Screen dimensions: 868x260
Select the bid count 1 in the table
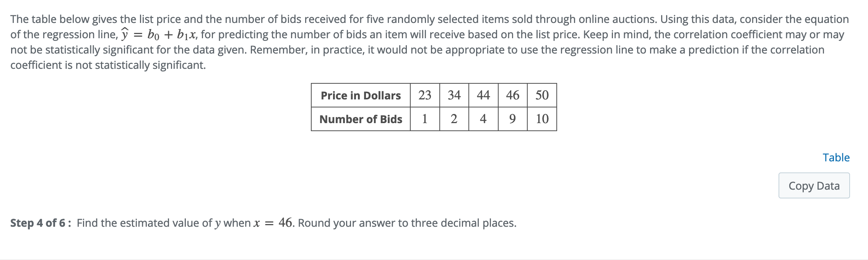[x=424, y=119]
